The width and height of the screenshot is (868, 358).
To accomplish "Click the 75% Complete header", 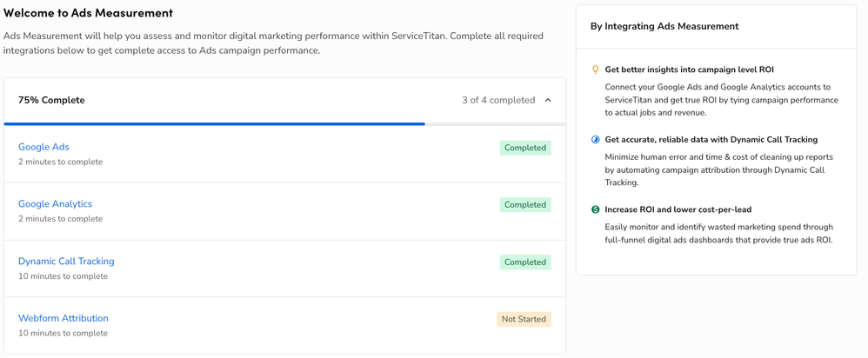I will coord(51,101).
